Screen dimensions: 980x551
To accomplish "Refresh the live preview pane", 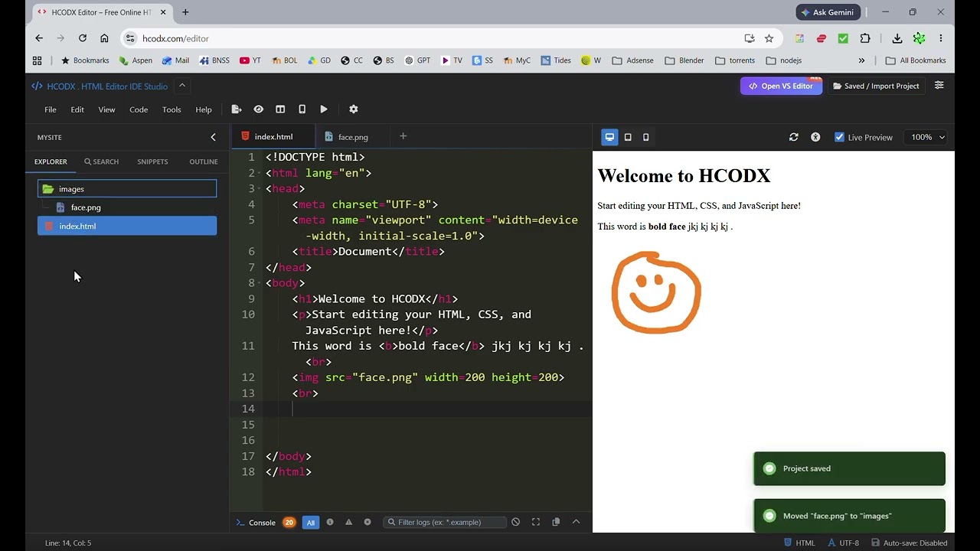I will [x=794, y=137].
